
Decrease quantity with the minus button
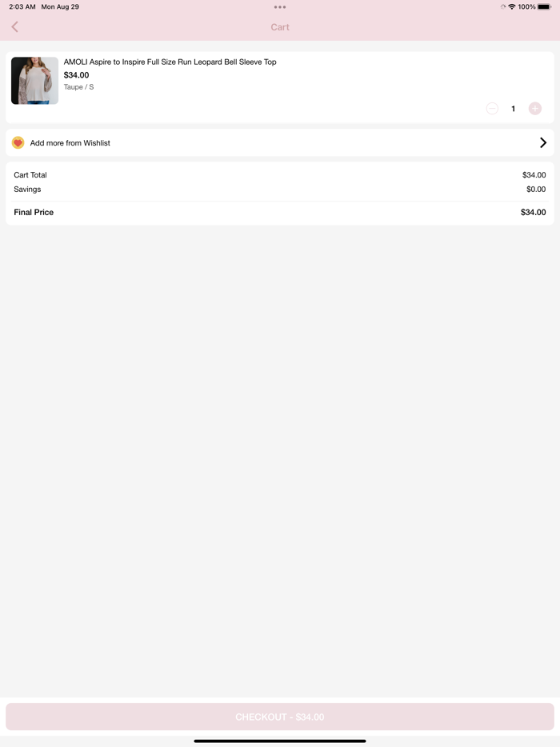[492, 109]
